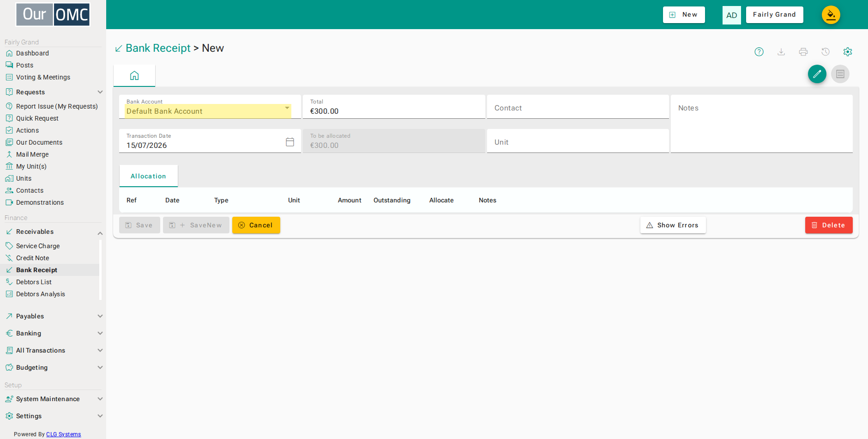Open Service Charge under Receivables
This screenshot has width=868, height=439.
tap(38, 246)
